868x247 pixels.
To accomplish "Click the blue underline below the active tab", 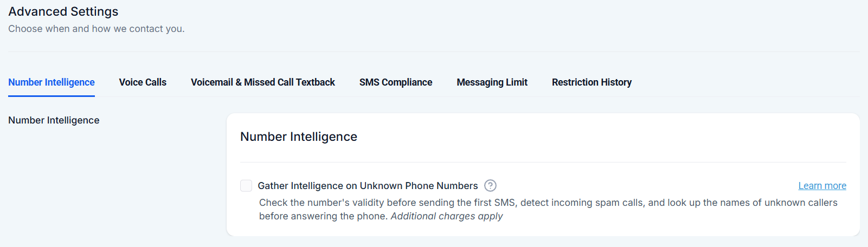I will pyautogui.click(x=52, y=96).
